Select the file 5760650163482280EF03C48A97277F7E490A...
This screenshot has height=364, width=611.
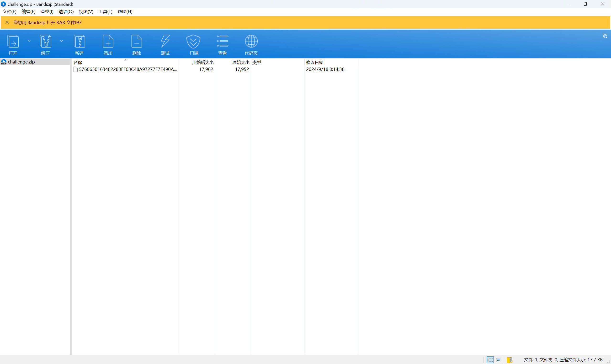(x=128, y=69)
